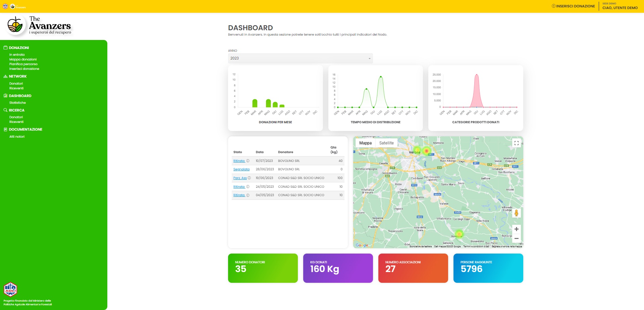Zoom in on the map with plus control
Screen dimensions: 644x310
coord(517,229)
